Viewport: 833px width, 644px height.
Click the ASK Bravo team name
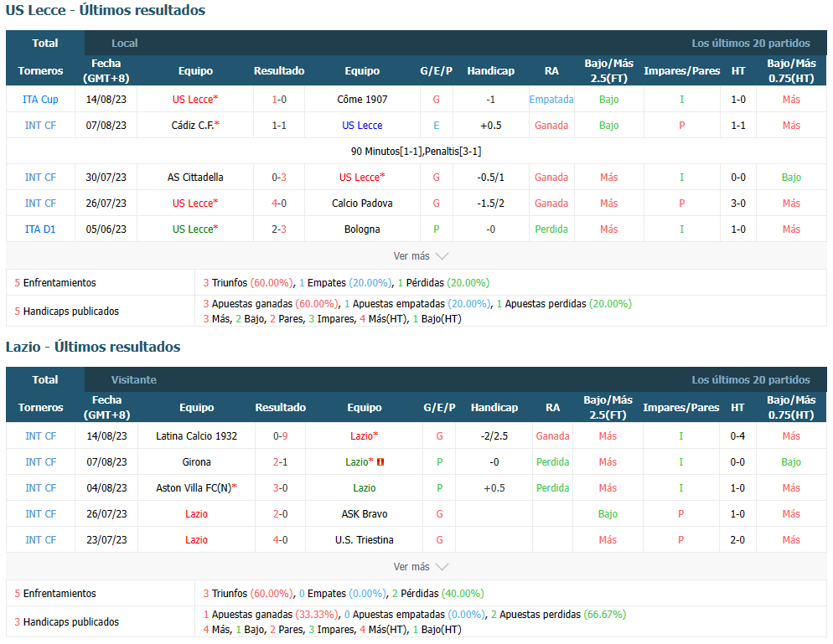coord(365,514)
